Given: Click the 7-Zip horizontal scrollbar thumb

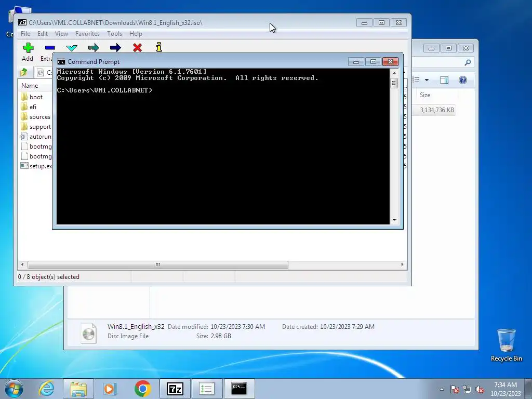Looking at the screenshot, I should click(x=158, y=264).
